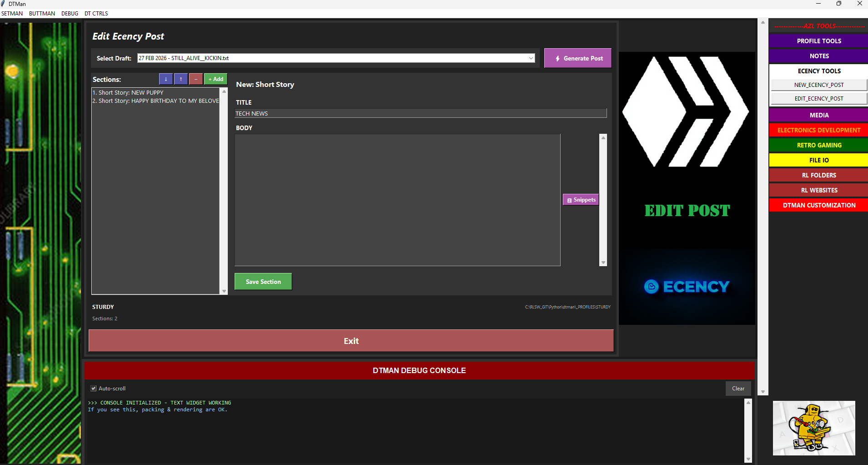Expand NOTES category
This screenshot has height=465, width=868.
(x=819, y=56)
